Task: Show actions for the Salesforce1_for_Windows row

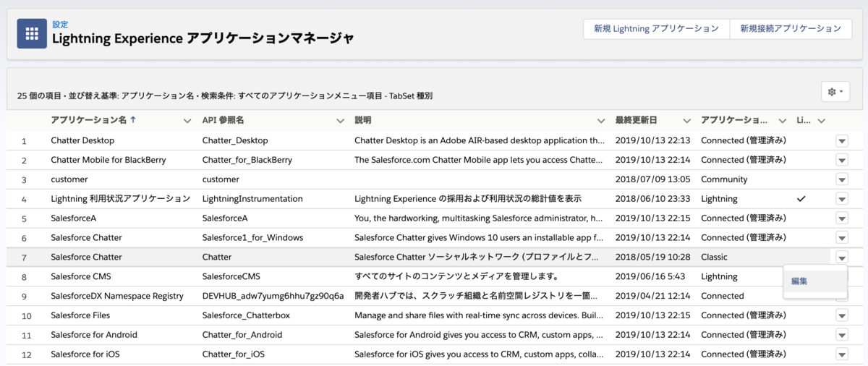Action: (842, 238)
